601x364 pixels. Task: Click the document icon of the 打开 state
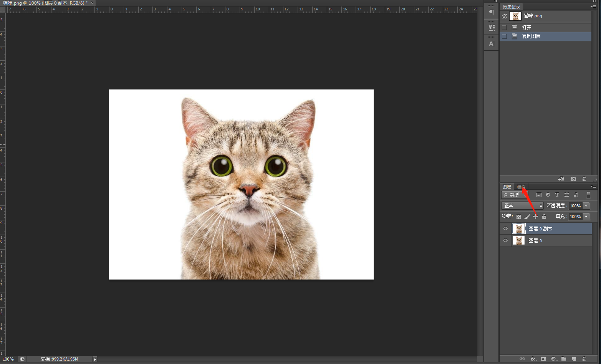point(515,28)
